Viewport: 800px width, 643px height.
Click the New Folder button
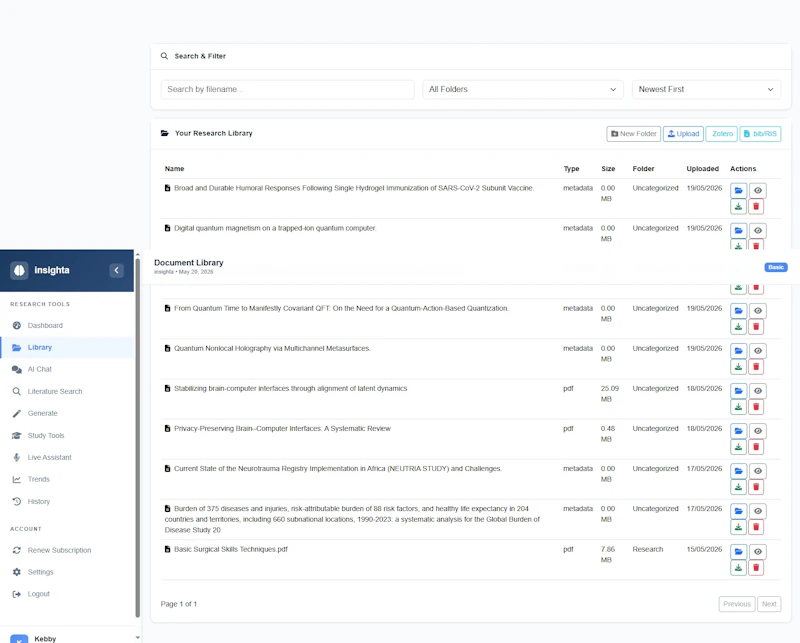point(634,134)
